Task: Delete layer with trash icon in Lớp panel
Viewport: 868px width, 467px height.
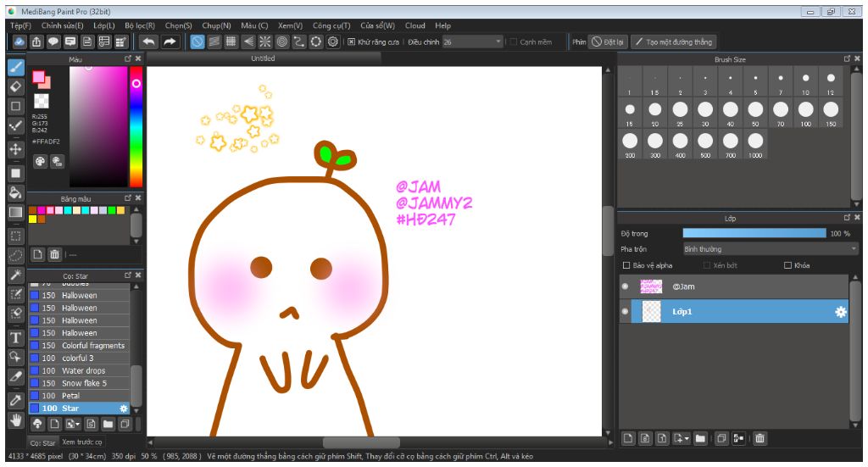Action: point(760,438)
